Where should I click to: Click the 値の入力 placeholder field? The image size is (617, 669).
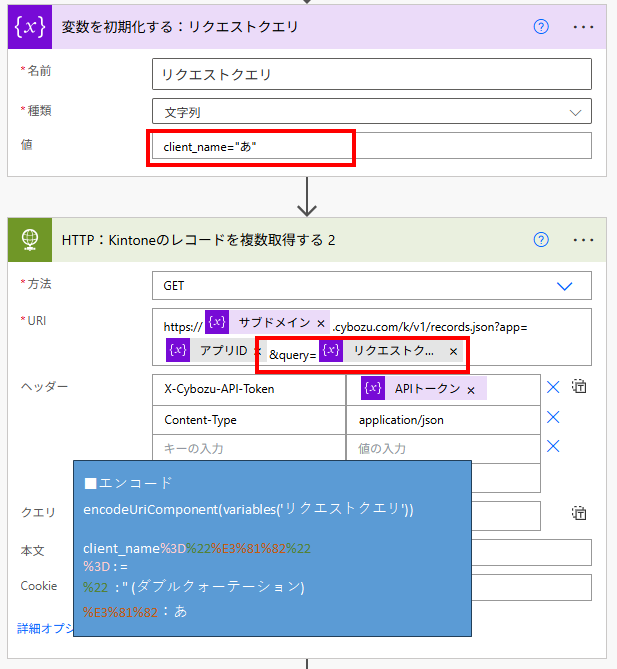point(443,448)
